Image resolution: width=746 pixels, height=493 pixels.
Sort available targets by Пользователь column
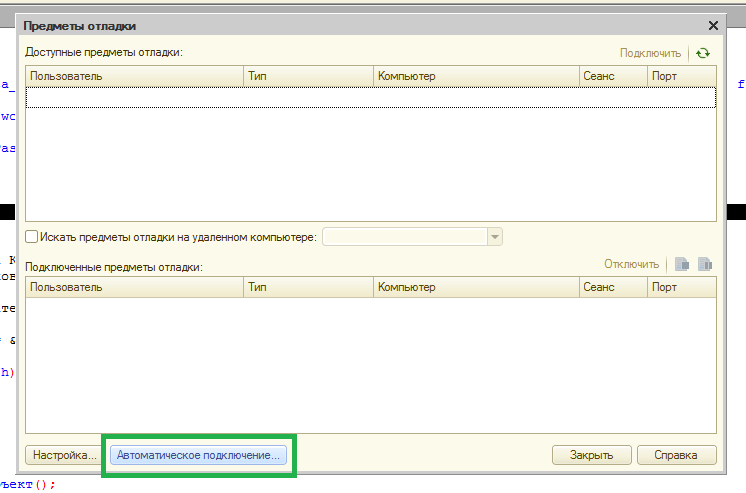click(x=134, y=76)
